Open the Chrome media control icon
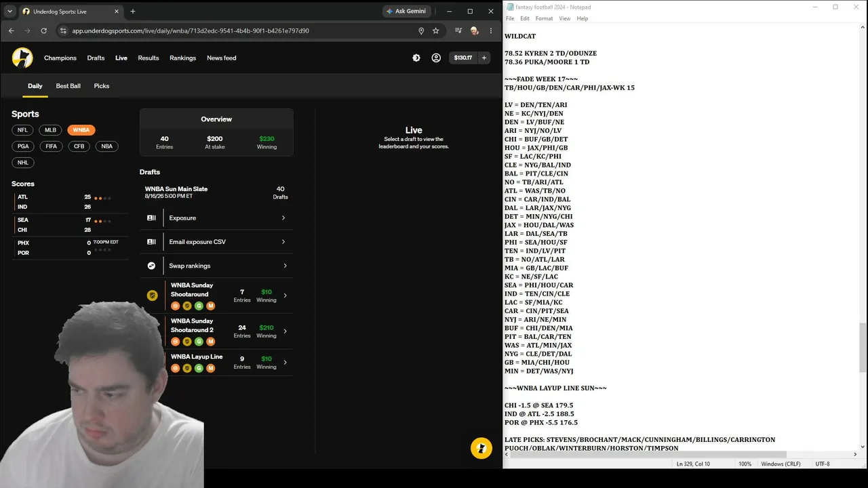 458,30
